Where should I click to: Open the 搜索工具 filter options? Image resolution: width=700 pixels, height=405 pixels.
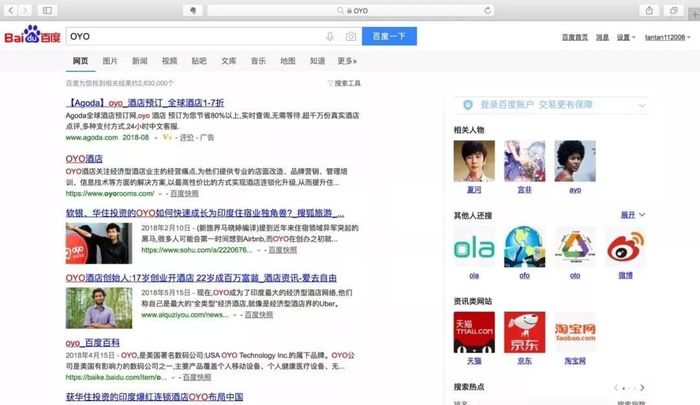pyautogui.click(x=344, y=83)
